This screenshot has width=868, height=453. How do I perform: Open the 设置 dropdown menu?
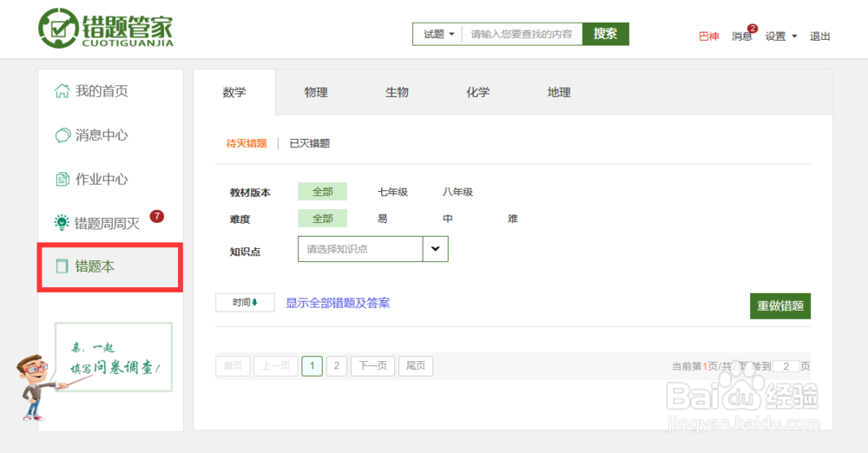(x=780, y=36)
